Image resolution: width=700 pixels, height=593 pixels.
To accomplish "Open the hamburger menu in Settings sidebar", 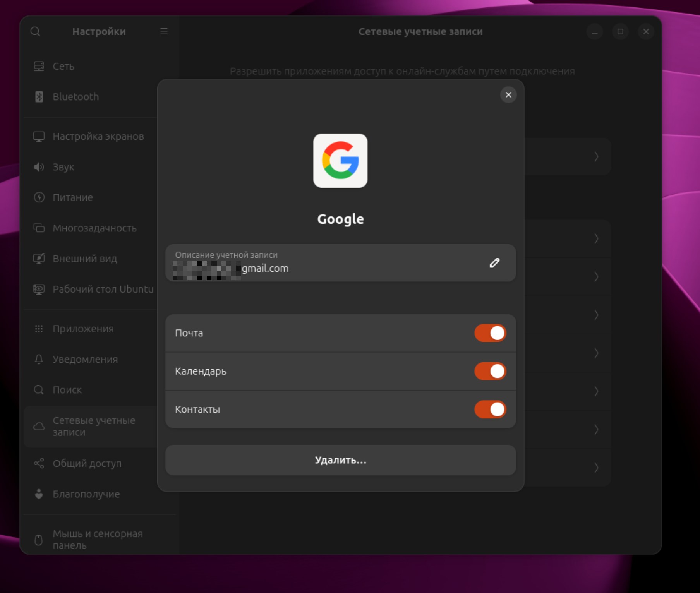I will point(164,31).
